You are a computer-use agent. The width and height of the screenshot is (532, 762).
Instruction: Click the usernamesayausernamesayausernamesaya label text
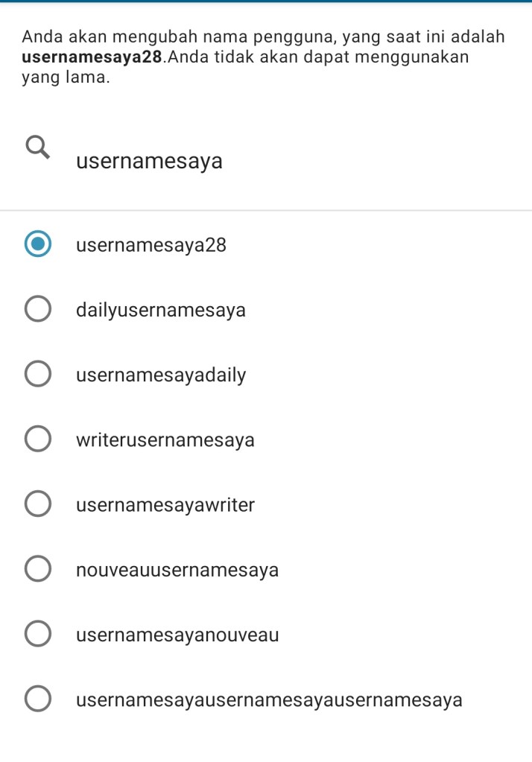tap(269, 700)
